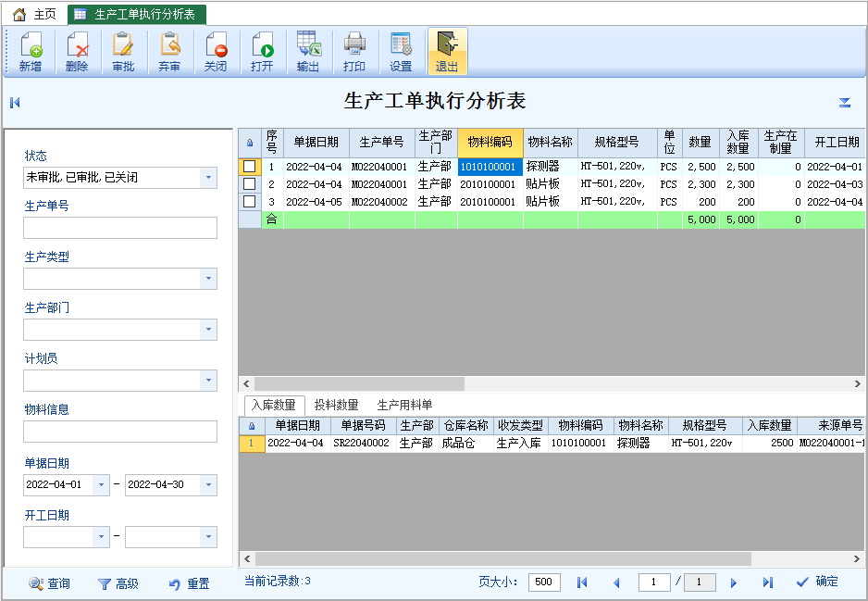Go to the next page with the pager arrow
The image size is (868, 601).
[x=734, y=582]
